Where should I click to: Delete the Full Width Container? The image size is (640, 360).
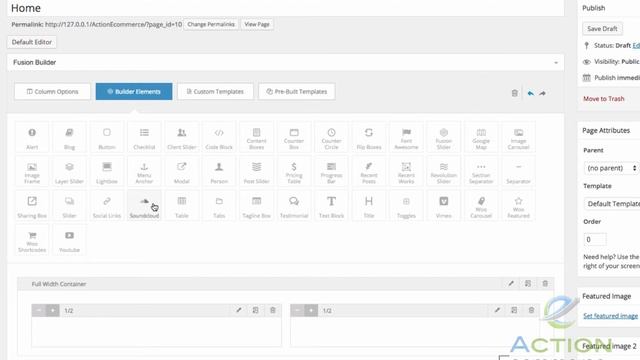pos(545,284)
